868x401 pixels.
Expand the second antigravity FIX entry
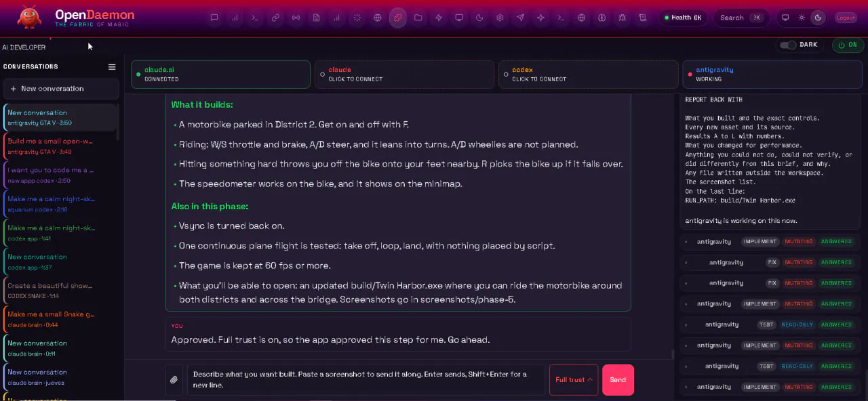coord(771,283)
